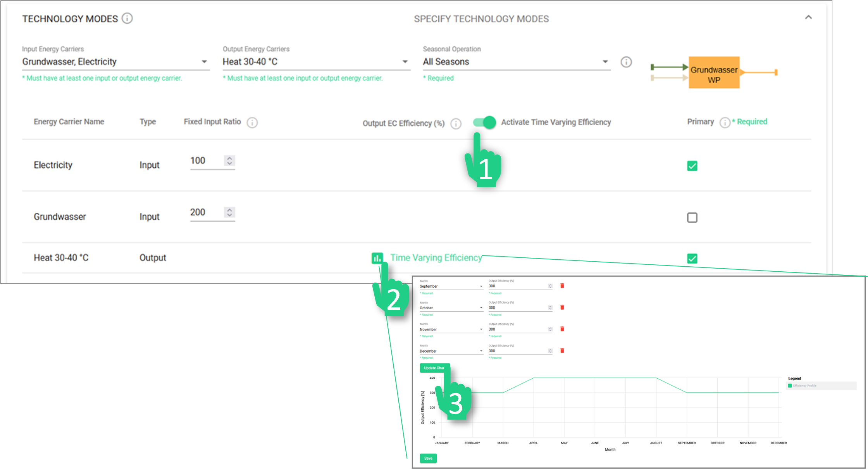Open Seasonal Operation dropdown
Image resolution: width=868 pixels, height=469 pixels.
pyautogui.click(x=516, y=62)
